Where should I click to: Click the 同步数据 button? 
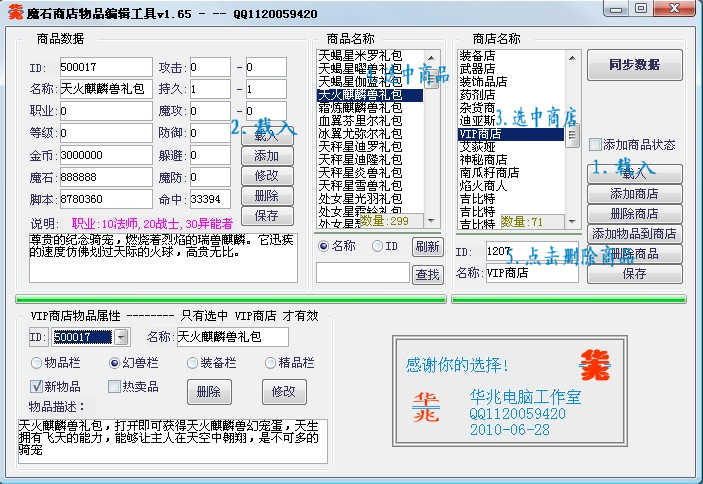click(634, 65)
